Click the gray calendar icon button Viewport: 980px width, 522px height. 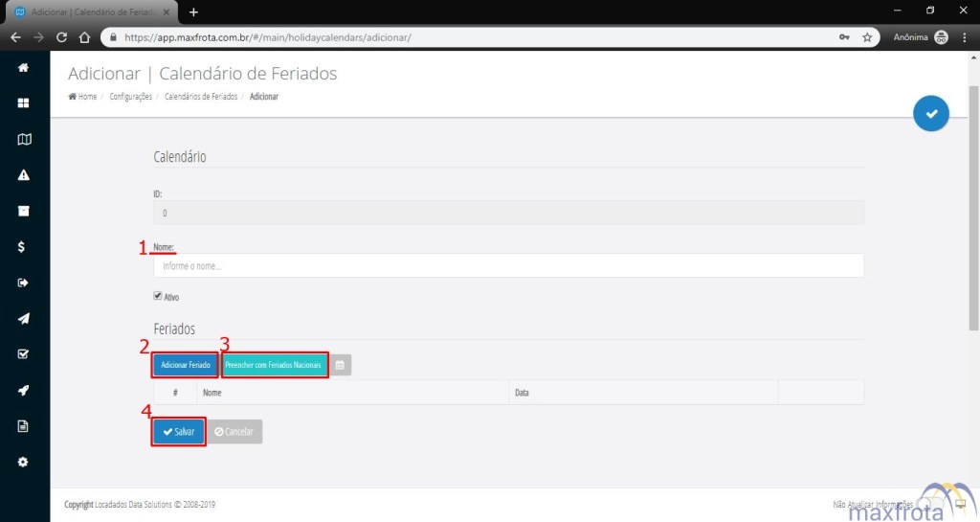tap(340, 365)
